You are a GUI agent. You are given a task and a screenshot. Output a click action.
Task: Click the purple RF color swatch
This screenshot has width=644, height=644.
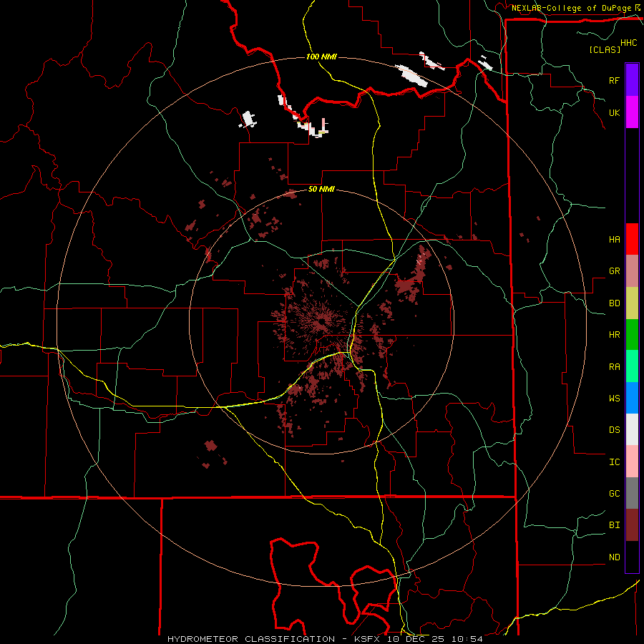[632, 80]
